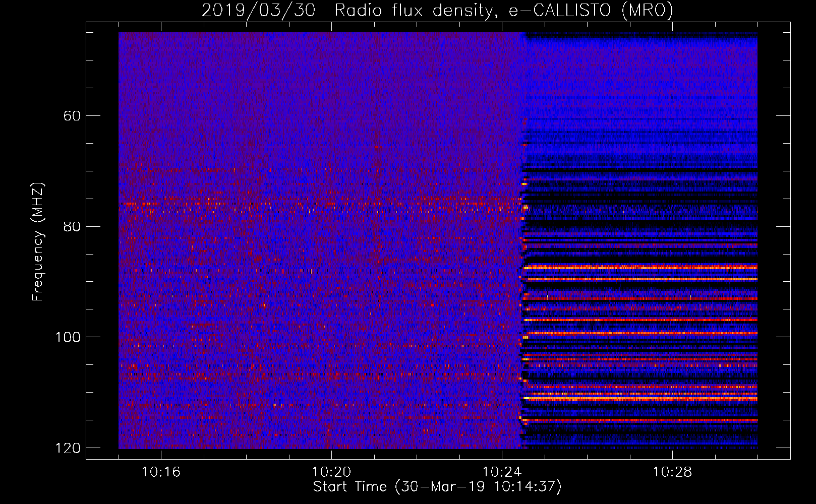Click the '80' frequency tick label
Screen dimensions: 816x504
[72, 226]
